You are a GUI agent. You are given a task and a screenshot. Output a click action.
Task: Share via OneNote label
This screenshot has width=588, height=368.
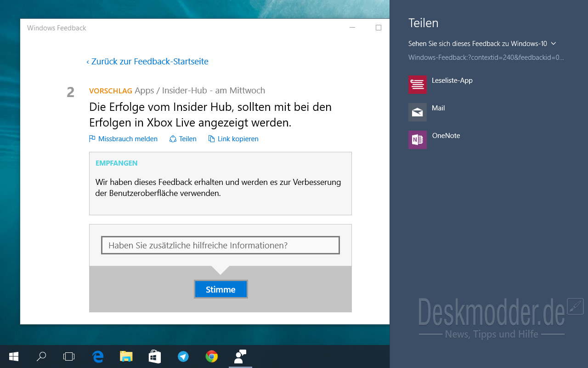coord(446,136)
